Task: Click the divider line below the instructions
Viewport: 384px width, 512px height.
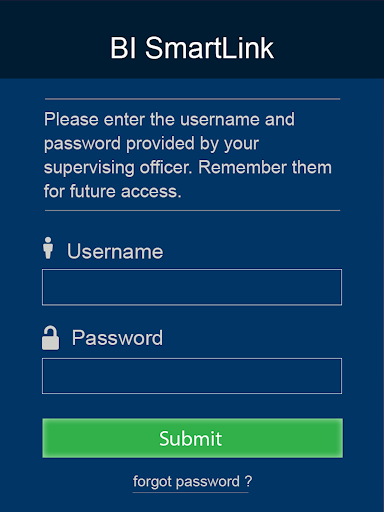Action: click(192, 211)
